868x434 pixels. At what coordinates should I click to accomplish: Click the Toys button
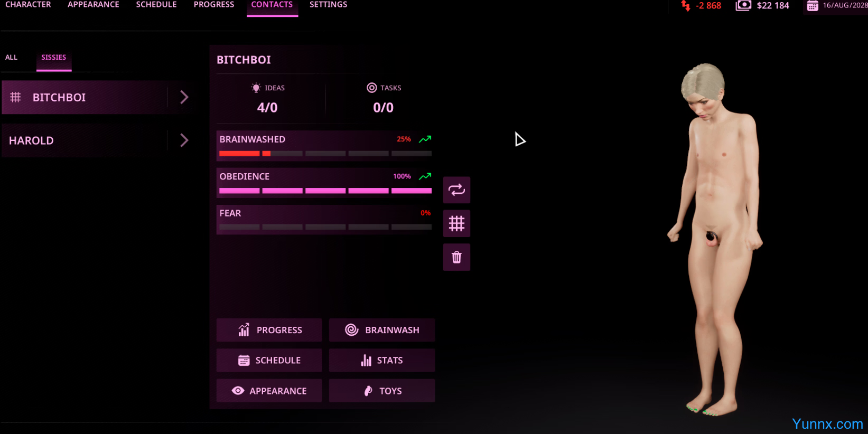(382, 391)
